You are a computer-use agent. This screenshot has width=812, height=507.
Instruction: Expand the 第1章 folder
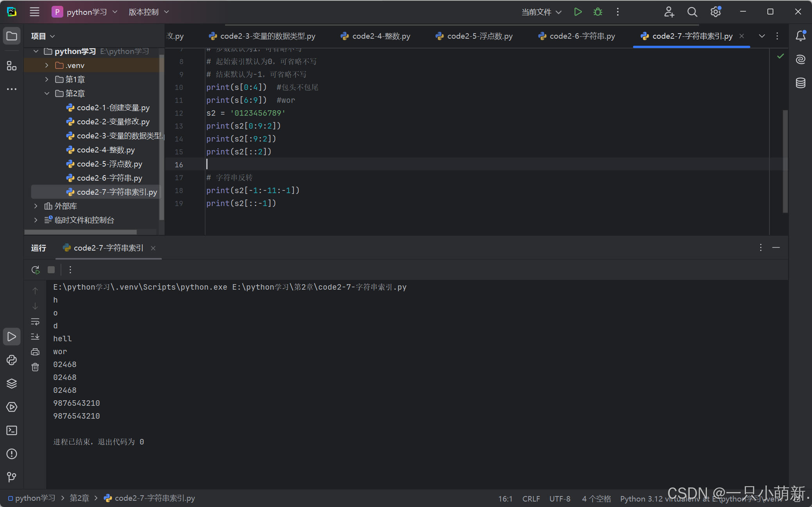[47, 79]
